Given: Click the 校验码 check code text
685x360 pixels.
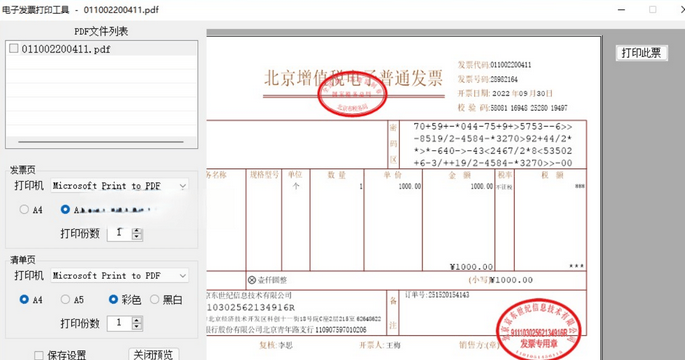Looking at the screenshot, I should point(512,107).
